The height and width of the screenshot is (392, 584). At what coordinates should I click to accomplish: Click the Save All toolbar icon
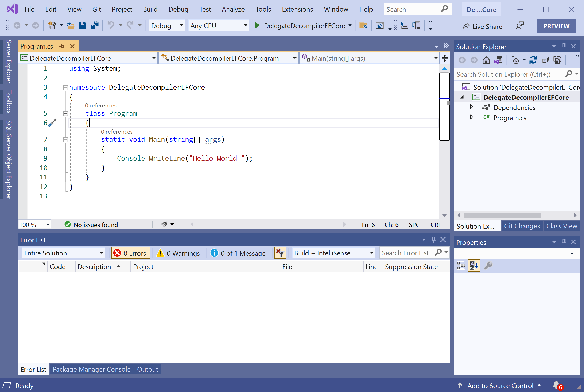(94, 26)
